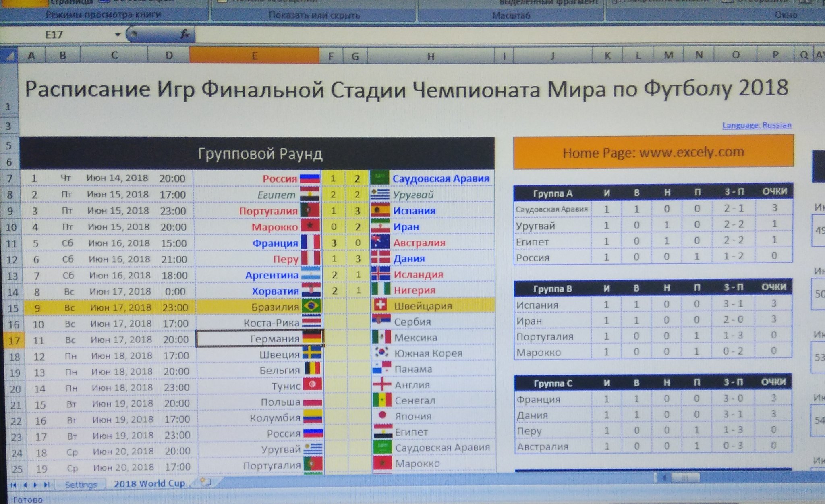
Task: Select row 17 header
Action: point(14,340)
